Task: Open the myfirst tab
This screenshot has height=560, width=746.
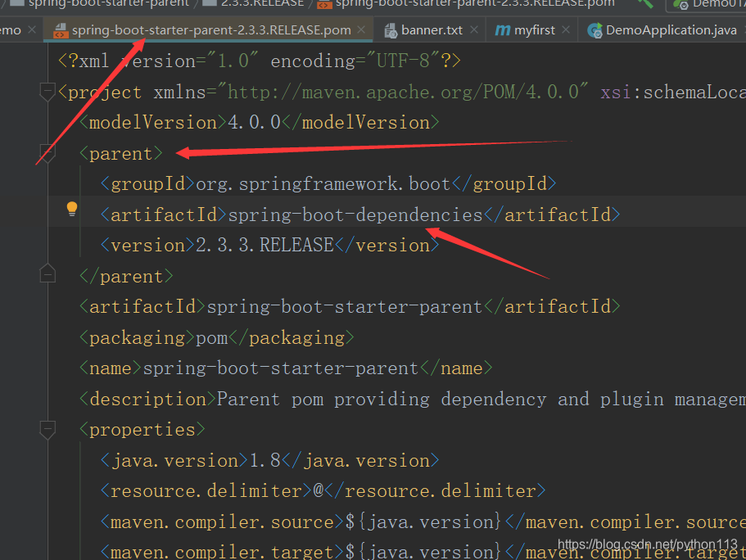Action: pyautogui.click(x=534, y=30)
